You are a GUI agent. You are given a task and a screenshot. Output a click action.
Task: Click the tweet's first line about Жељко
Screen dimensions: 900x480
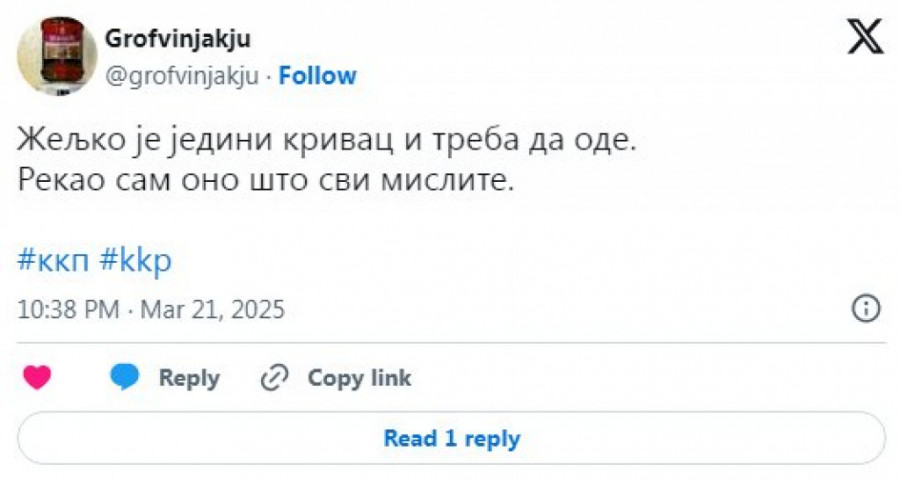click(326, 141)
